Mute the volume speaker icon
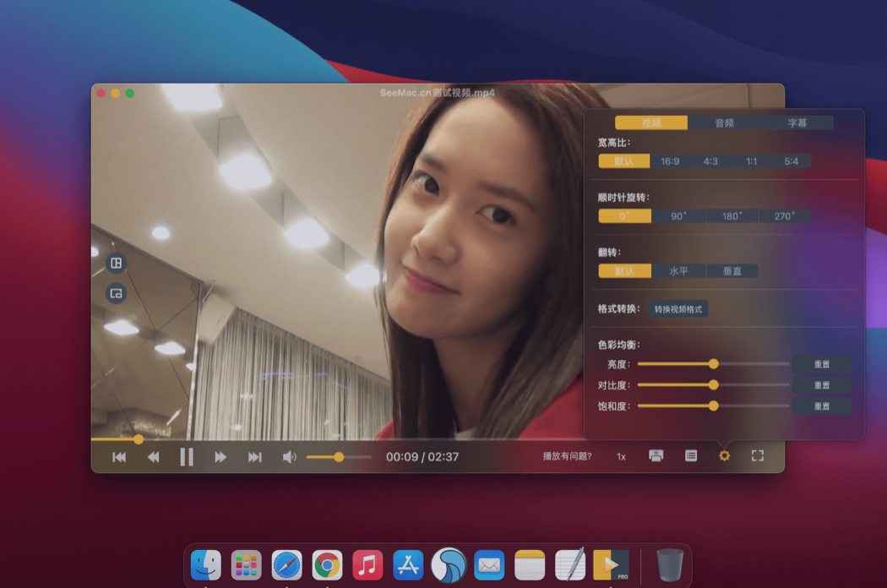Viewport: 887px width, 588px height. pos(290,455)
